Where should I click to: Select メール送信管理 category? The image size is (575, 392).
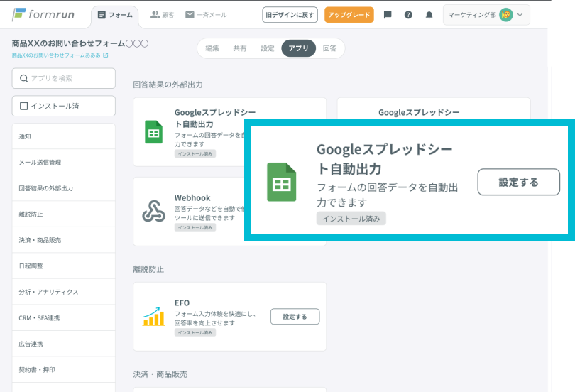[64, 162]
